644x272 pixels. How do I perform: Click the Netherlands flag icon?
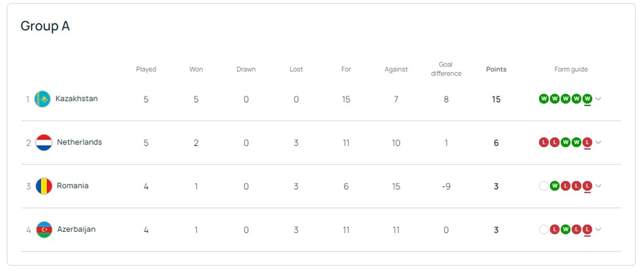[x=44, y=142]
